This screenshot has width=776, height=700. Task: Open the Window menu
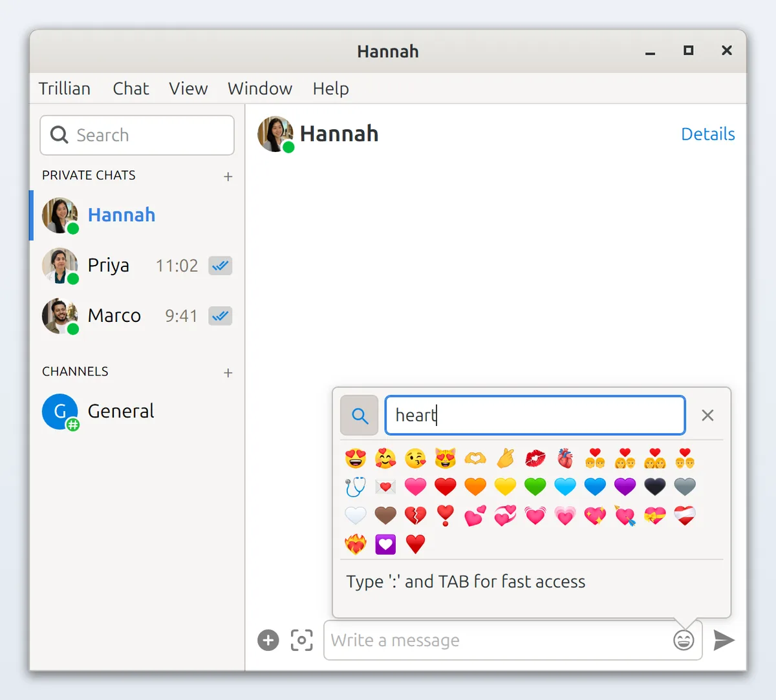260,89
